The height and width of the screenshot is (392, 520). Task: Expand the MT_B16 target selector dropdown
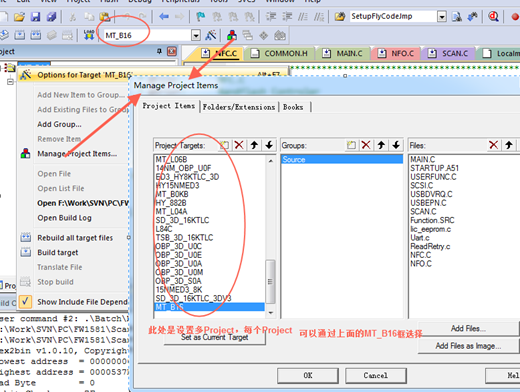[x=196, y=35]
